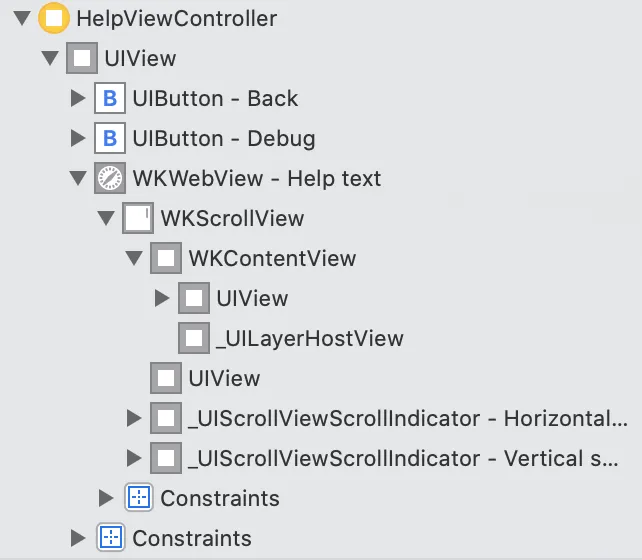Click the WKWebView compass icon
The height and width of the screenshot is (560, 642).
pyautogui.click(x=109, y=179)
